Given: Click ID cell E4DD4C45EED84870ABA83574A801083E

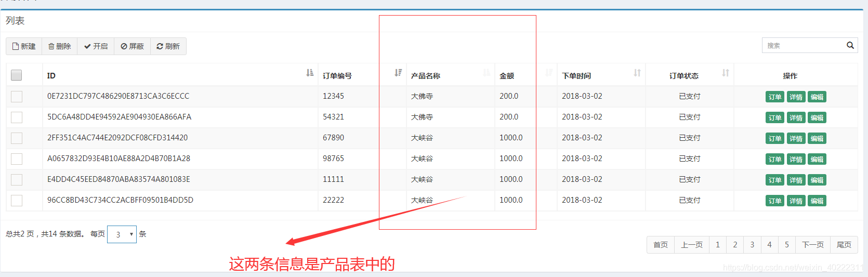Looking at the screenshot, I should (119, 179).
